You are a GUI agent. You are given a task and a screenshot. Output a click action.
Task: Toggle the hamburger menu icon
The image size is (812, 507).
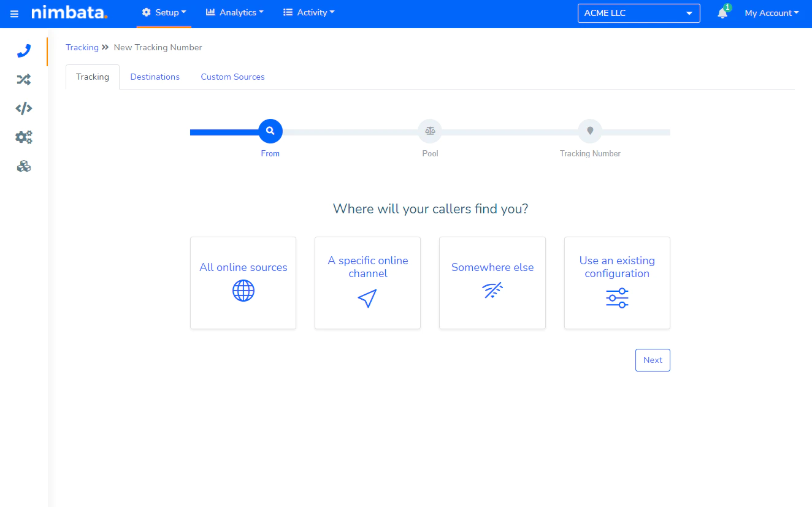pos(14,13)
